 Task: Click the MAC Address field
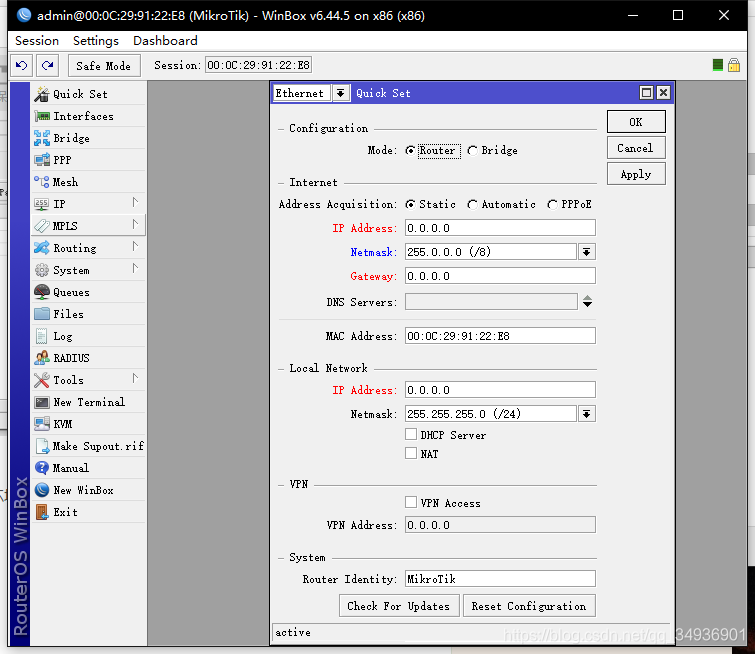tap(500, 336)
